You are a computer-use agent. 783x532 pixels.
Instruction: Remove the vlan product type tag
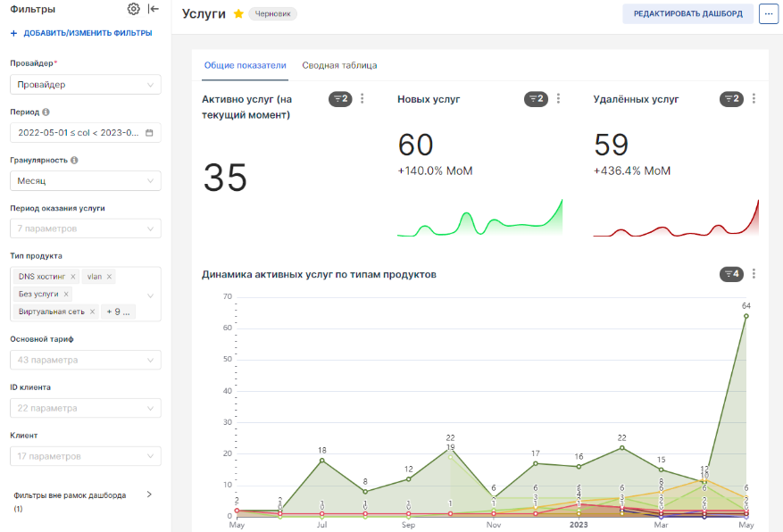point(110,277)
